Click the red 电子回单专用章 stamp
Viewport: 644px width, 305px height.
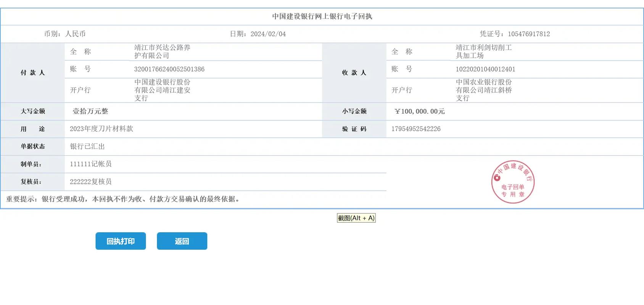tap(513, 182)
